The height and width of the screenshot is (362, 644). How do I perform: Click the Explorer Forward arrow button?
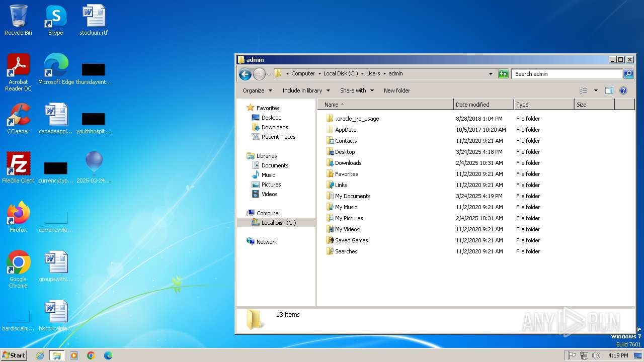259,74
